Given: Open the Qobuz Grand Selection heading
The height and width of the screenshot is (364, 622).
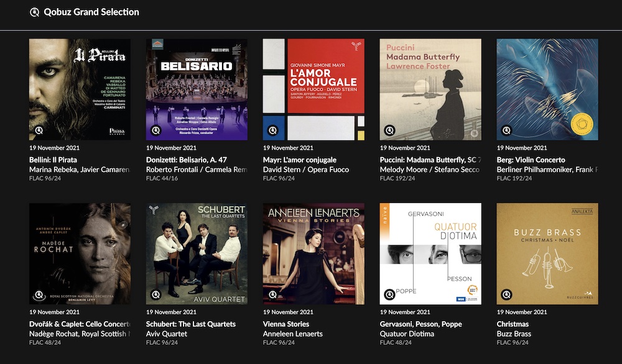Looking at the screenshot, I should 91,12.
